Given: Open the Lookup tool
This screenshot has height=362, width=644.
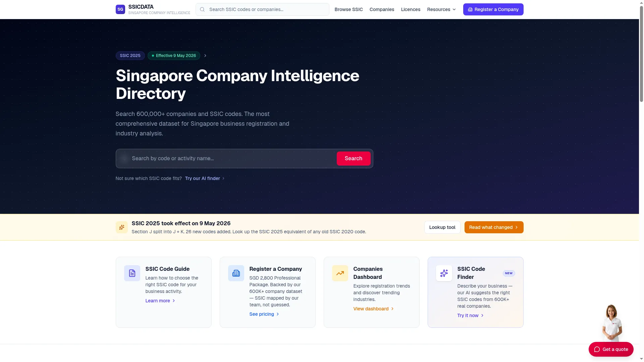Looking at the screenshot, I should (442, 227).
